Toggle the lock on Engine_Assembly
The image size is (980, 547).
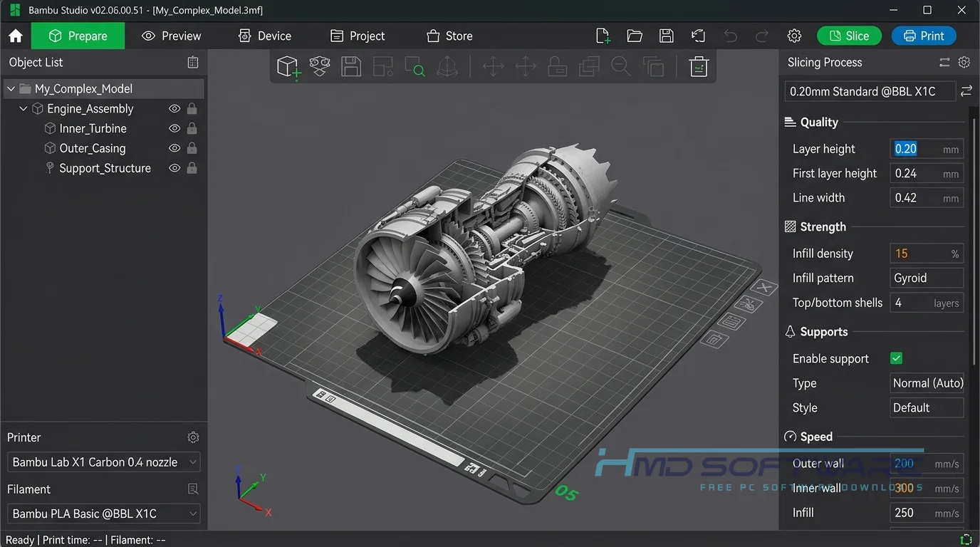tap(192, 109)
